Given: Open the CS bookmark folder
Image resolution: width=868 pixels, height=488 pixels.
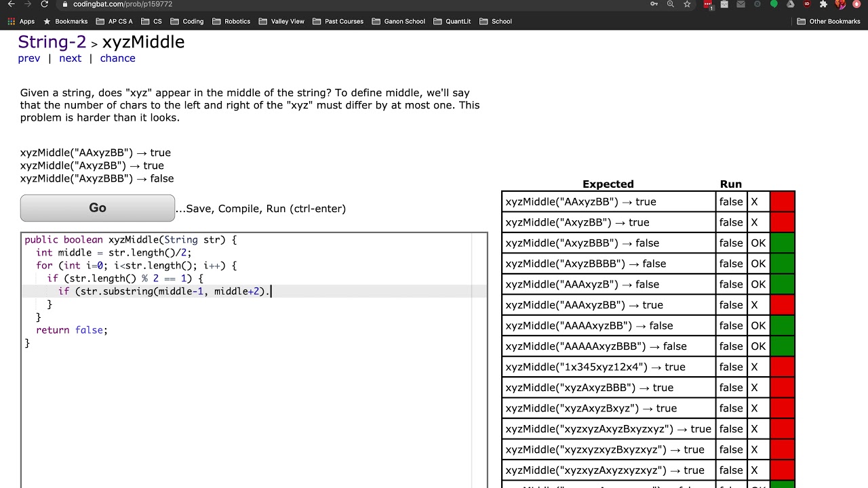Looking at the screenshot, I should click(x=151, y=21).
